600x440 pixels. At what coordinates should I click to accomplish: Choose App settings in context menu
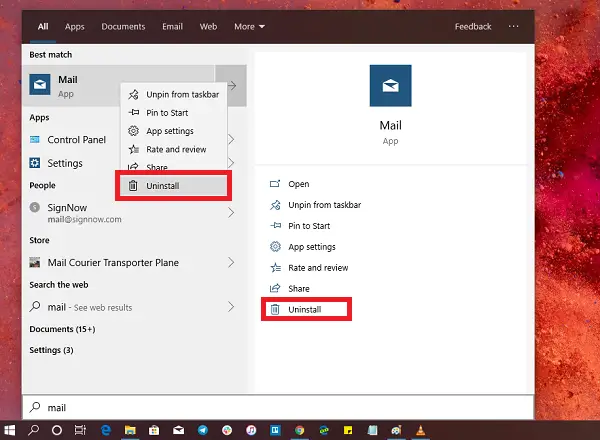[174, 131]
